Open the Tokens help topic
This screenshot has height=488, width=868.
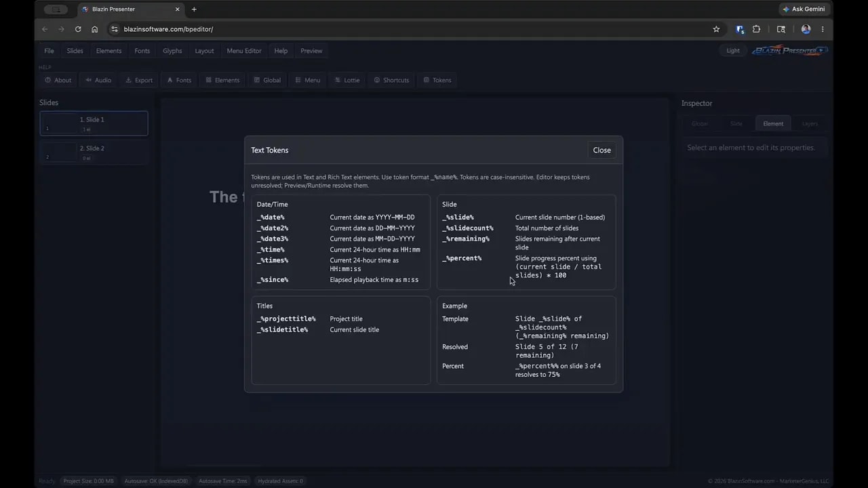pyautogui.click(x=437, y=80)
